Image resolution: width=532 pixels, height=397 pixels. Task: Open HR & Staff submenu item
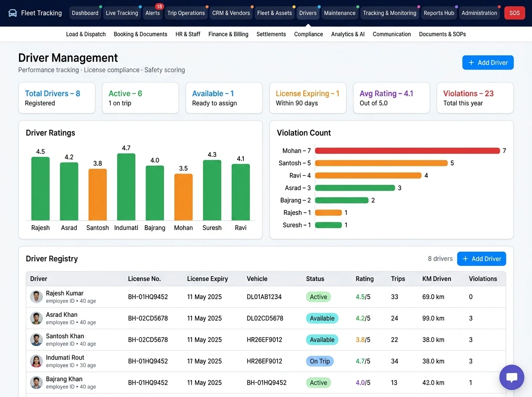(x=188, y=34)
